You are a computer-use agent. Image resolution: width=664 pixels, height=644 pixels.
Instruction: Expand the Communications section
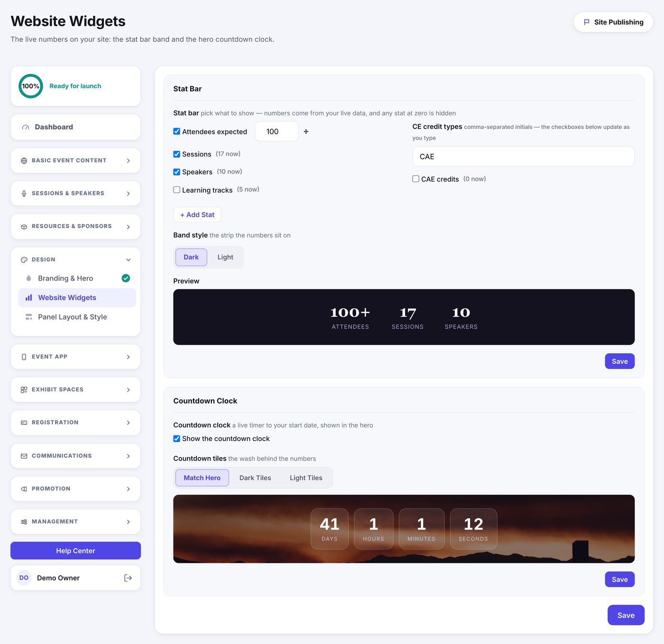(x=75, y=456)
